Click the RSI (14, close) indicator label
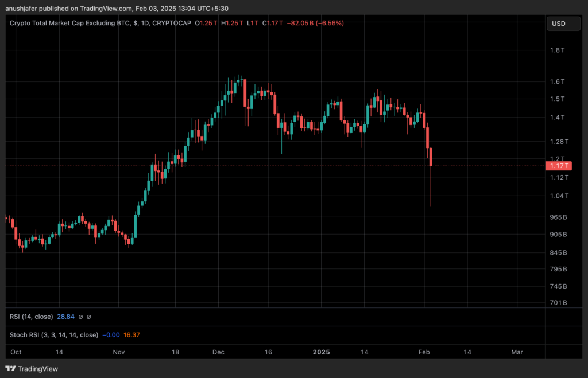This screenshot has width=588, height=378. coord(32,317)
